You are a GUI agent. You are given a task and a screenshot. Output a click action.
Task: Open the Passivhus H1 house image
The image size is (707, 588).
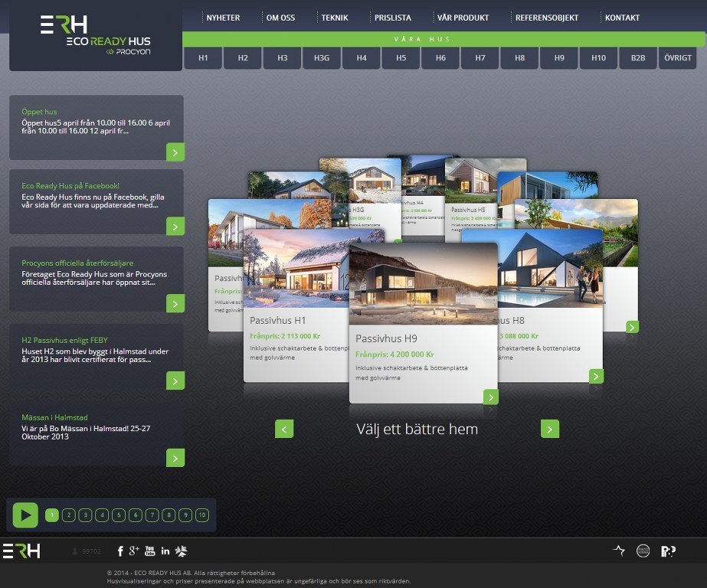(x=296, y=269)
